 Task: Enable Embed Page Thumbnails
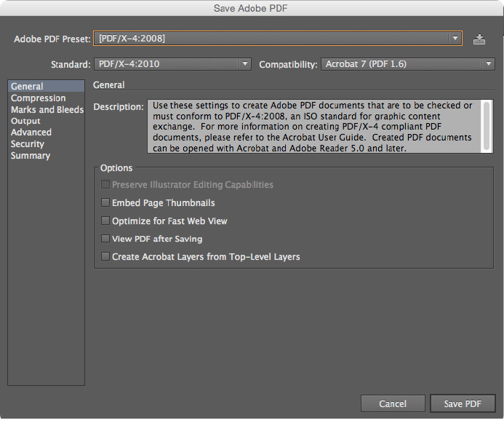[x=105, y=202]
